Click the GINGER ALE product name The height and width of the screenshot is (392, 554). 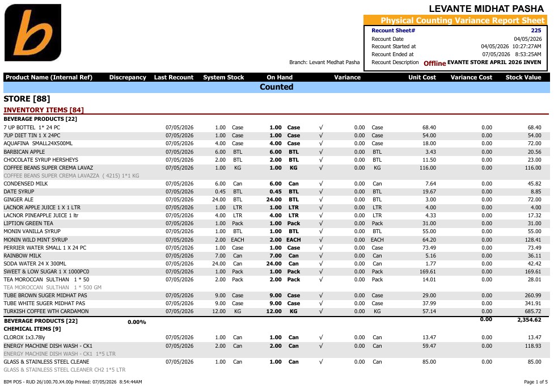(18, 200)
